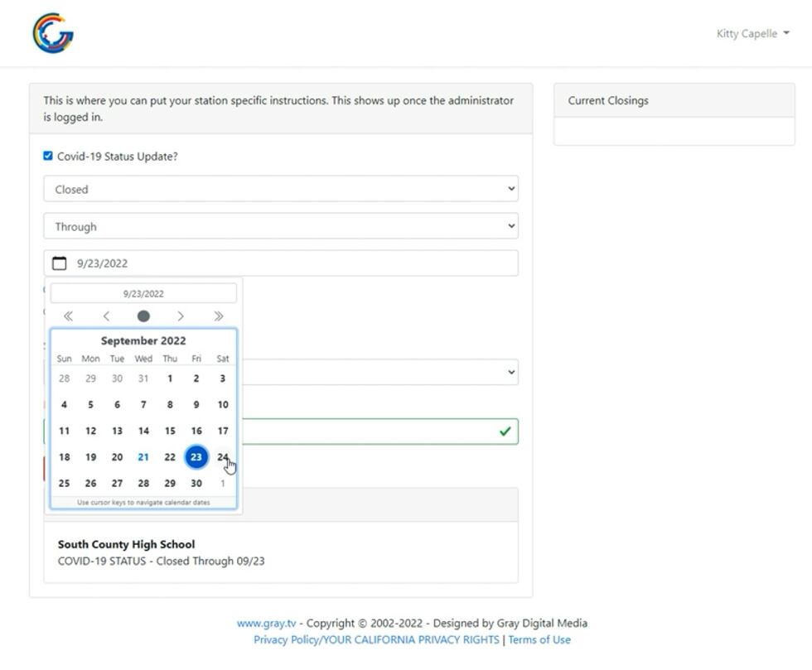Go to next month arrow
812x670 pixels.
point(181,316)
